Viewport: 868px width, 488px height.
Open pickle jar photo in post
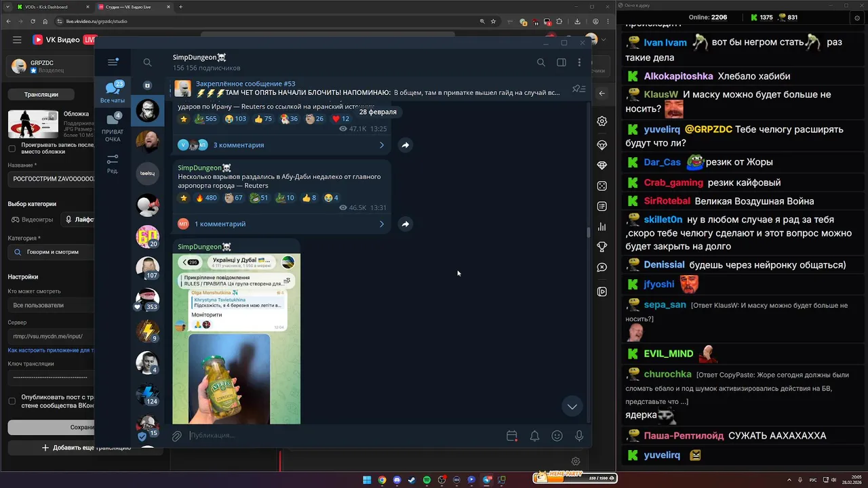[x=229, y=378]
